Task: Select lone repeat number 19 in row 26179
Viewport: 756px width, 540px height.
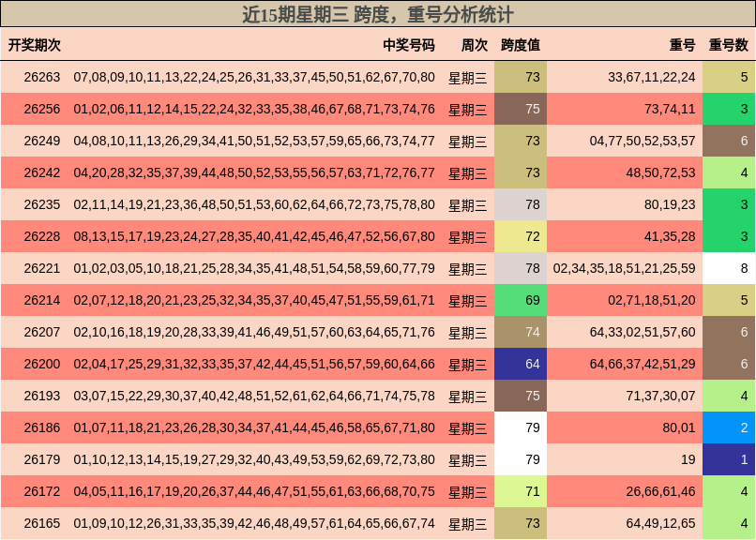Action: click(688, 459)
